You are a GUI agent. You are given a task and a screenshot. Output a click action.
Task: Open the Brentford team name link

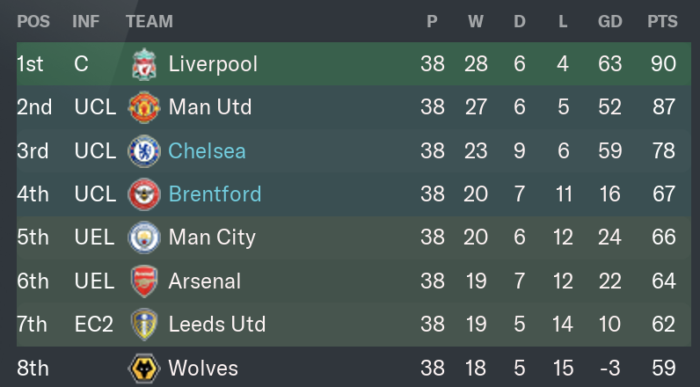click(x=215, y=194)
